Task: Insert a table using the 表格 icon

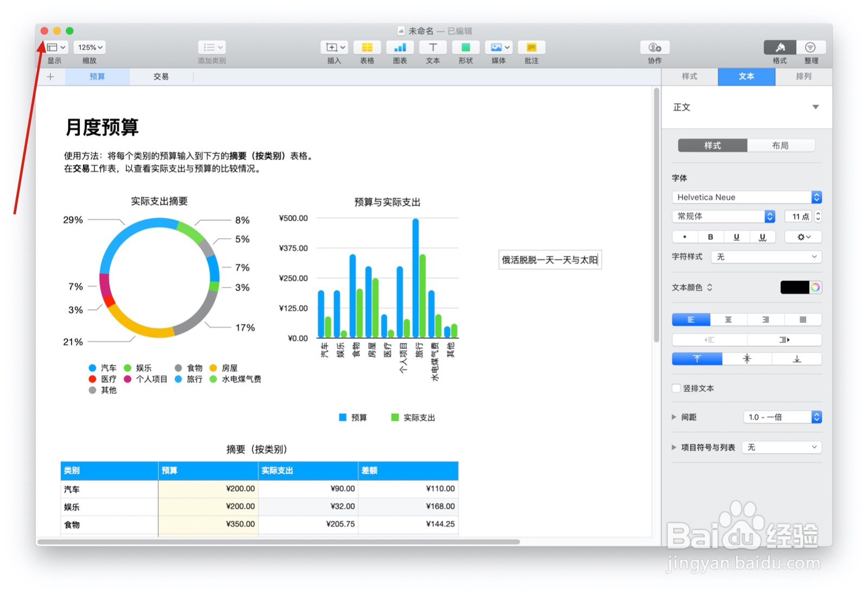Action: tap(367, 48)
